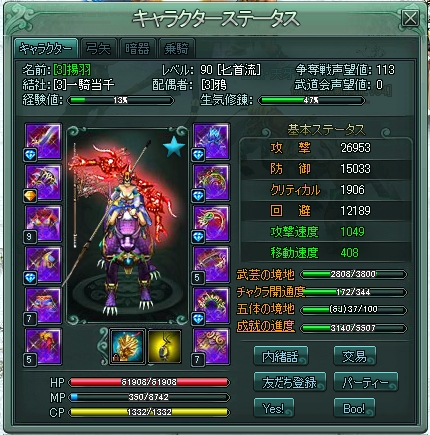Select the bottom-left red item slot marked 5
Screen dimensions: 430x435
(44, 347)
